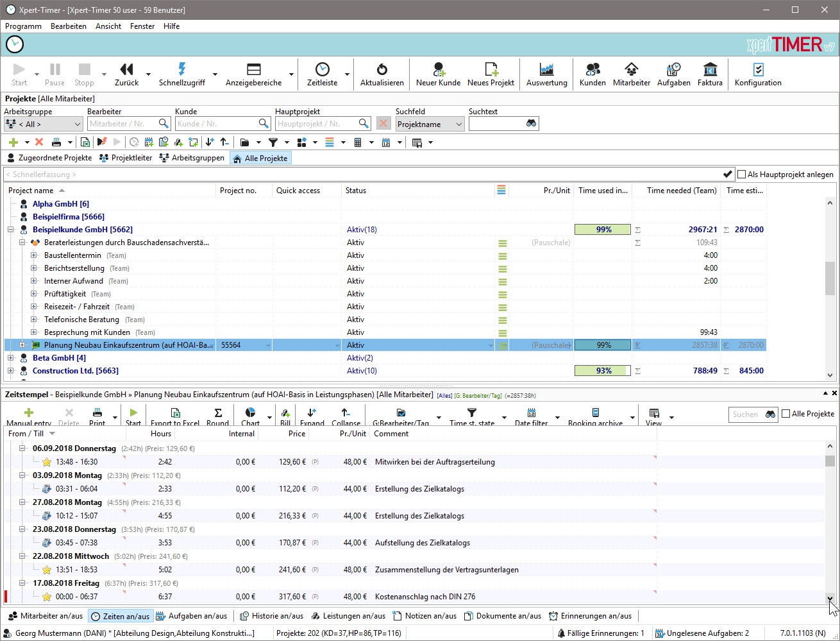Open the Auswertung chart icon
The height and width of the screenshot is (641, 840).
[546, 70]
